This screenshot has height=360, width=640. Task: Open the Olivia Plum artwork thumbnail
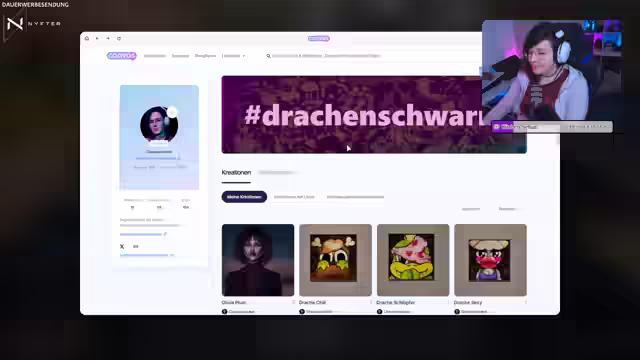coord(258,260)
